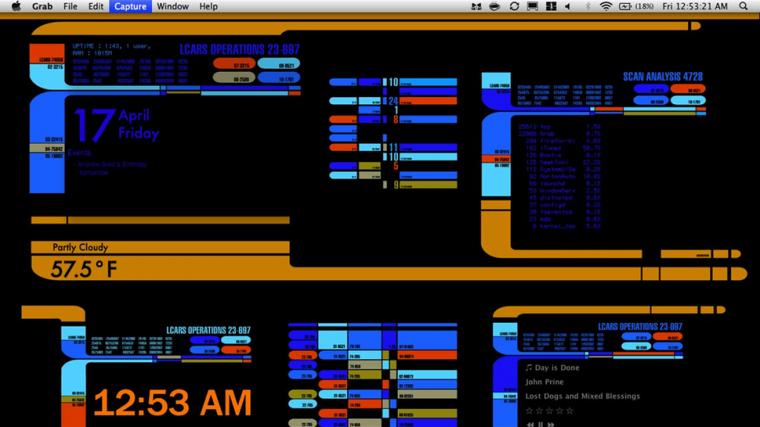Image resolution: width=760 pixels, height=427 pixels.
Task: Open the Capture menu
Action: tap(130, 6)
